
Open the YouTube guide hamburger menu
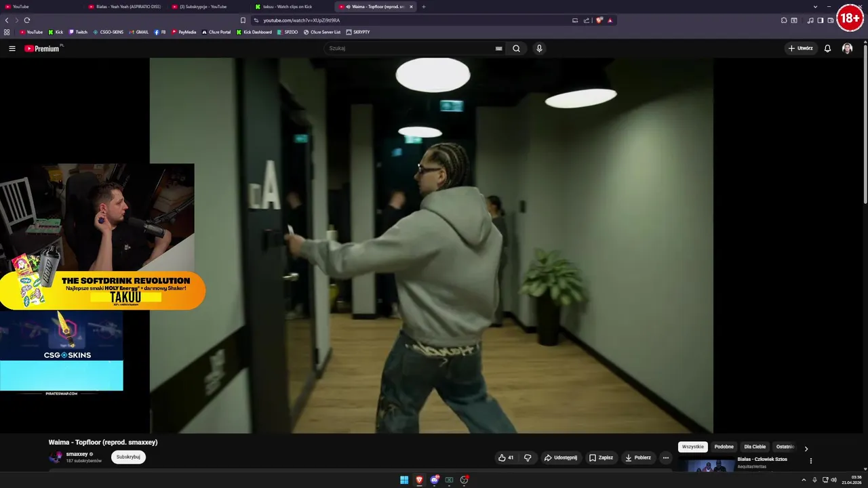click(x=12, y=48)
